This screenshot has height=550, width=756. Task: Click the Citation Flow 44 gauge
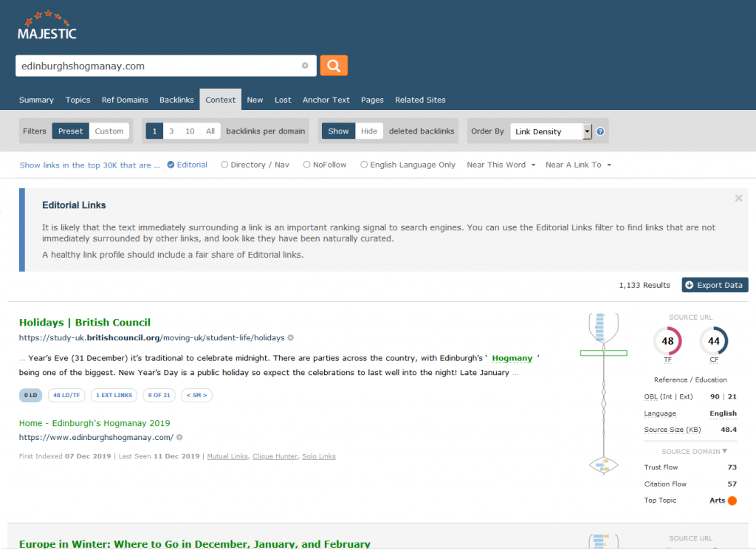click(714, 341)
